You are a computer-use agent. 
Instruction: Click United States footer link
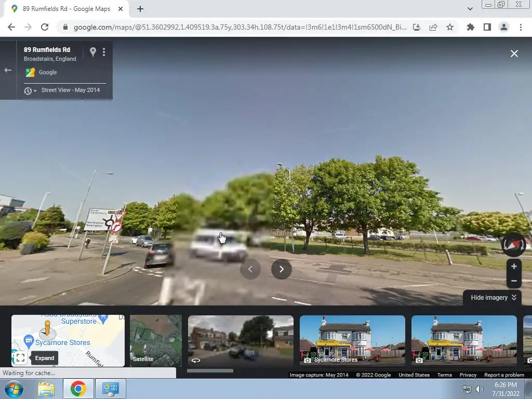tap(414, 375)
